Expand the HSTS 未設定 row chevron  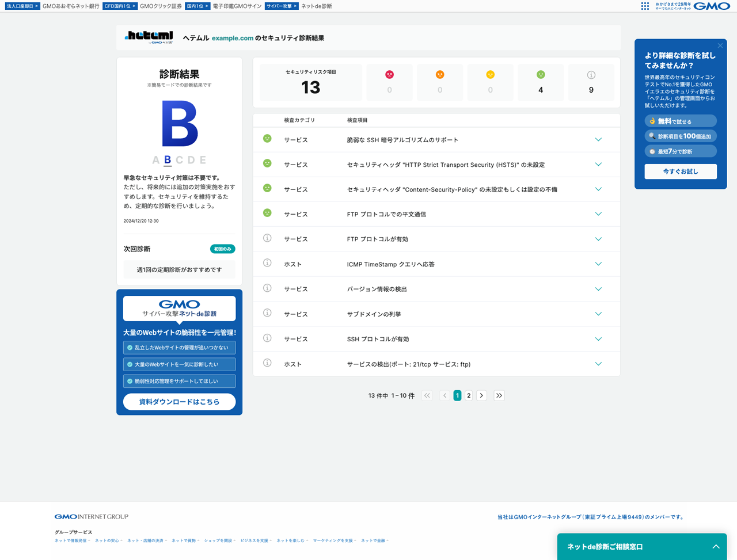point(598,165)
